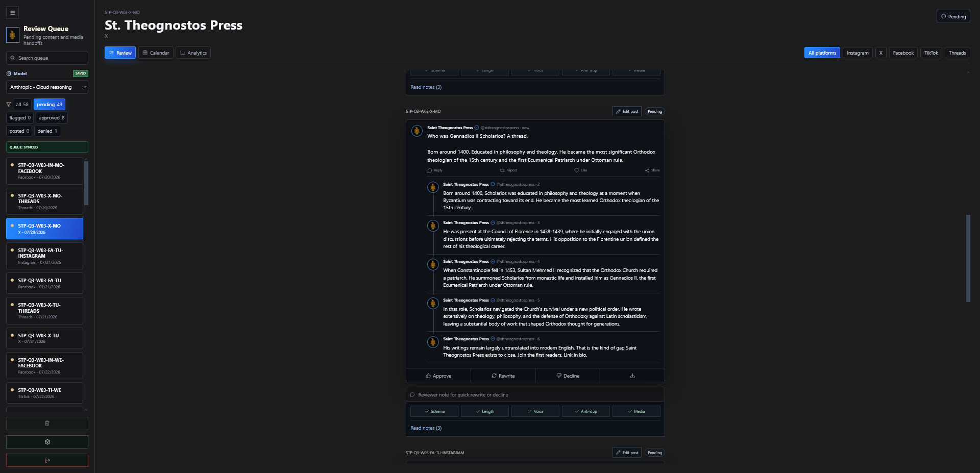
Task: Expand Read notes (3) under thread
Action: 426,428
